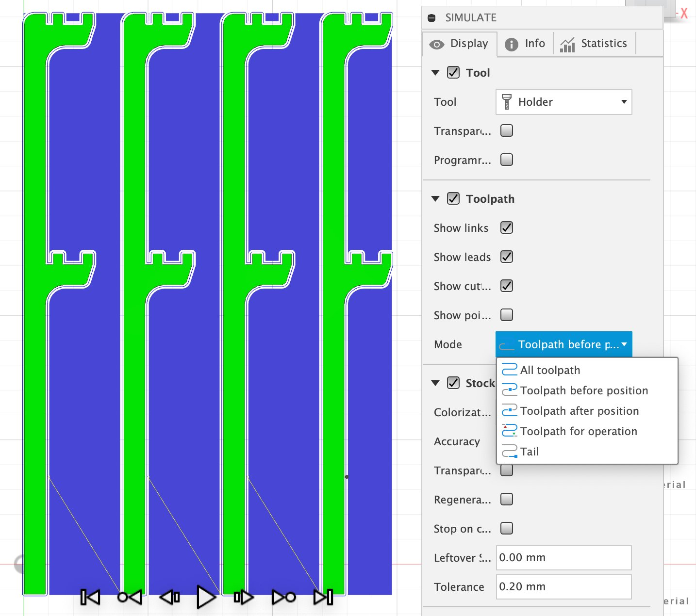The height and width of the screenshot is (616, 696).
Task: Collapse the Stock section triangle
Action: [x=435, y=383]
